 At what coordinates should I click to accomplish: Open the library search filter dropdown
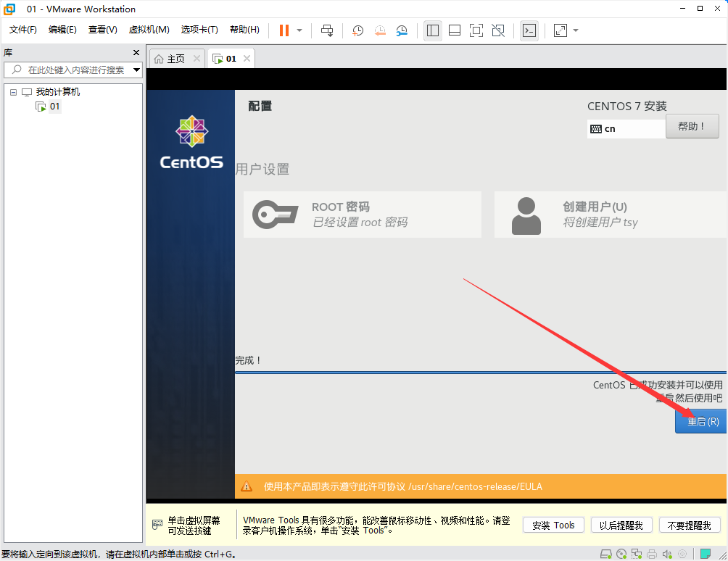click(136, 70)
